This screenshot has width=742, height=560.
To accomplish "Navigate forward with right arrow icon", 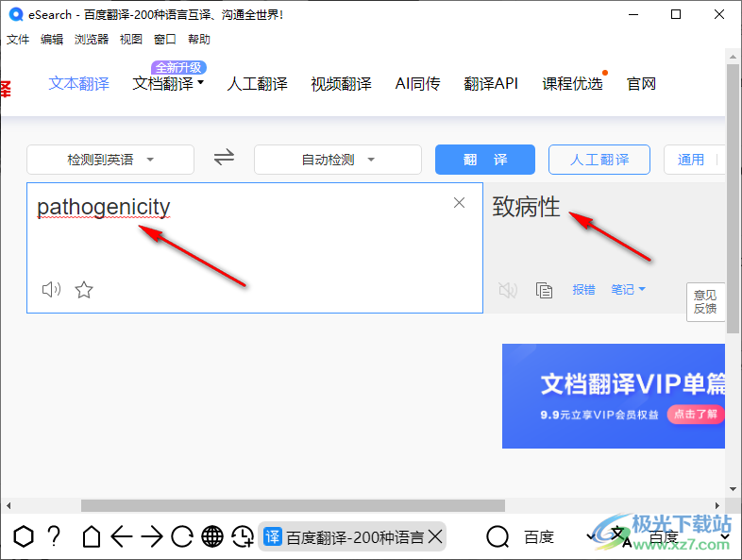I will 152,536.
